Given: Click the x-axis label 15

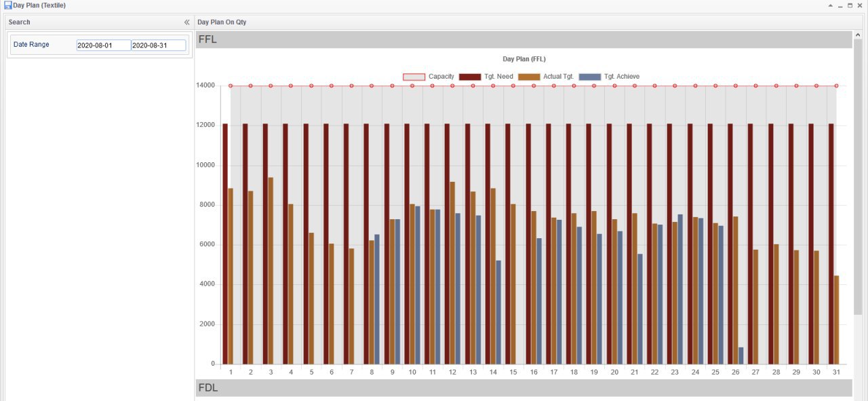Looking at the screenshot, I should tap(513, 372).
